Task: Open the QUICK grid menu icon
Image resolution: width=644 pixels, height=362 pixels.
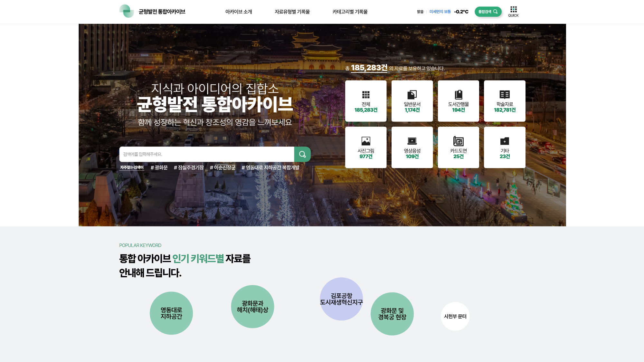Action: click(x=513, y=11)
